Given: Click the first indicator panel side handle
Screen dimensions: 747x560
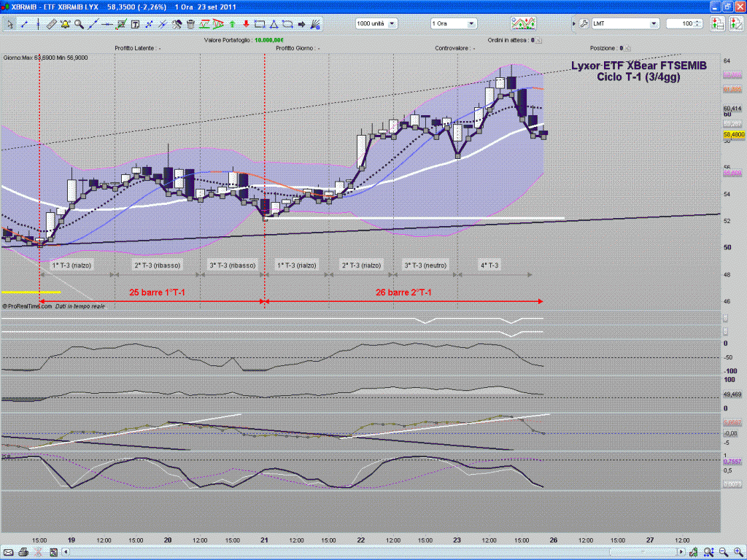Looking at the screenshot, I should click(x=726, y=318).
